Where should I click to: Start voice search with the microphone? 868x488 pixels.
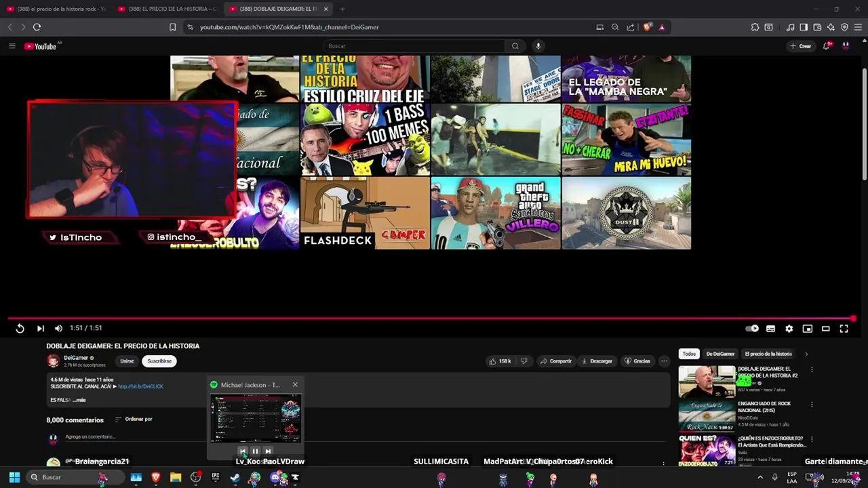point(538,46)
